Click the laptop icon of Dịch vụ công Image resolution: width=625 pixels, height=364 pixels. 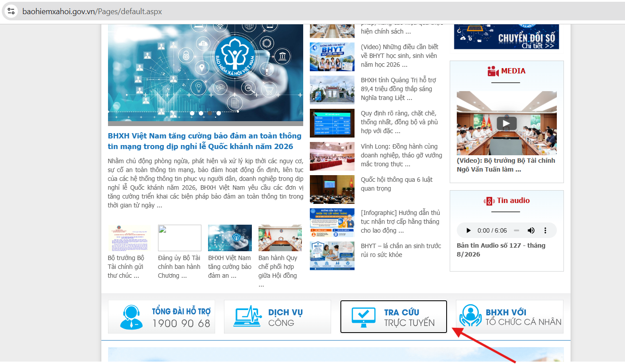[x=248, y=317]
